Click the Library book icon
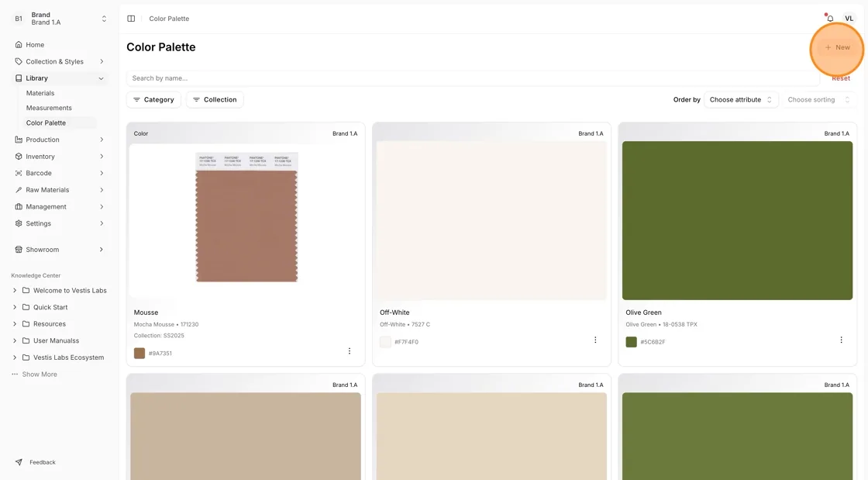 [x=19, y=78]
